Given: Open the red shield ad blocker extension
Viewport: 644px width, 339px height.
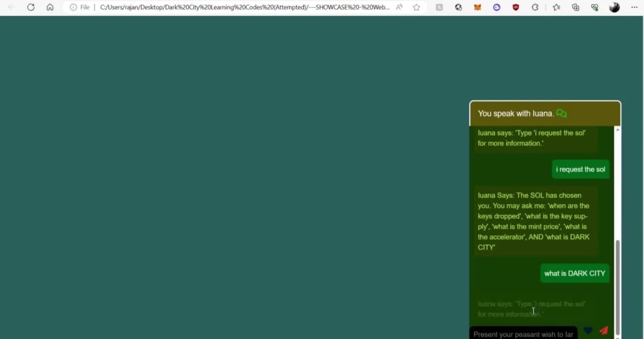Looking at the screenshot, I should pos(516,7).
